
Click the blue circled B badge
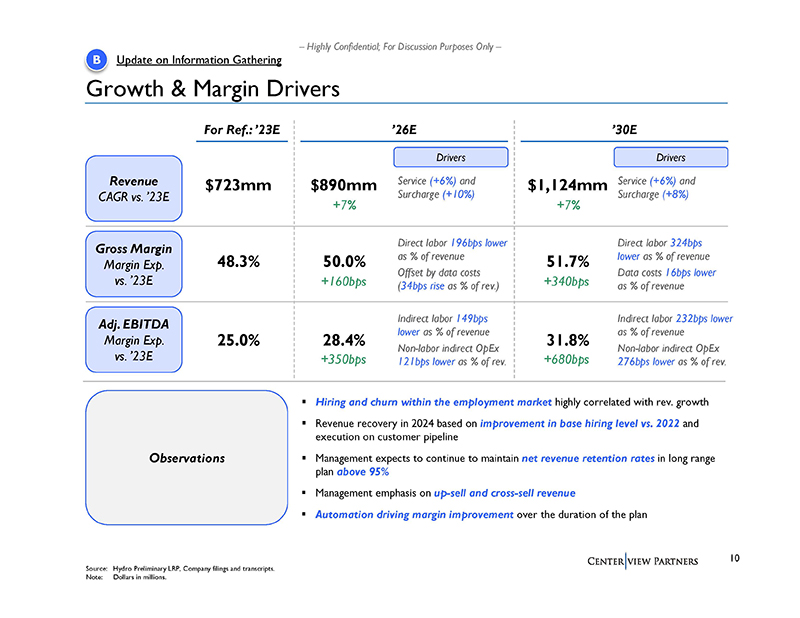[95, 61]
